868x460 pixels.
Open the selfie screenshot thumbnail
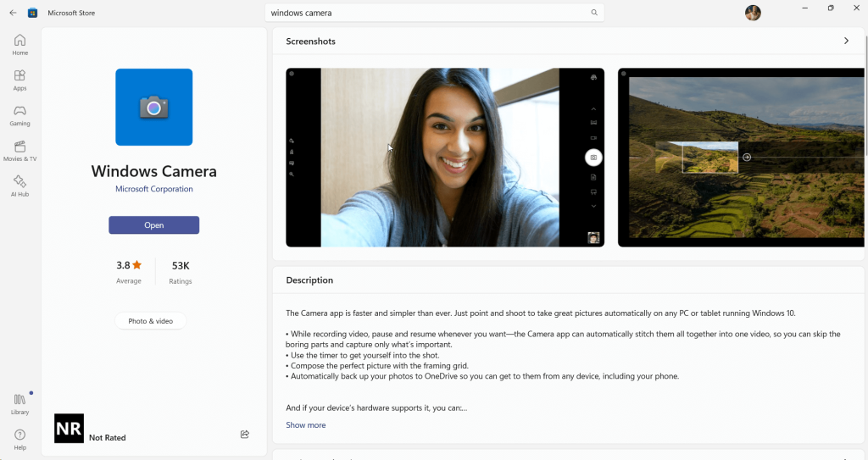coord(445,158)
